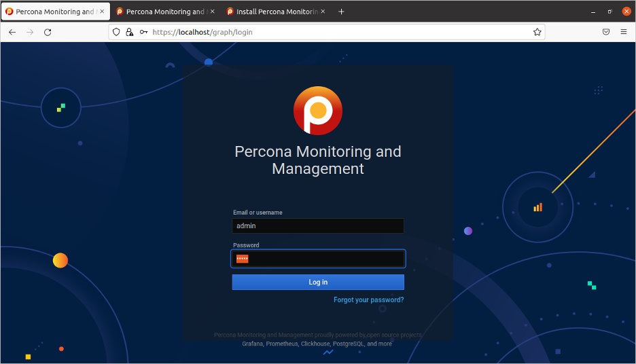
Task: Click the forward navigation arrow
Action: 30,32
